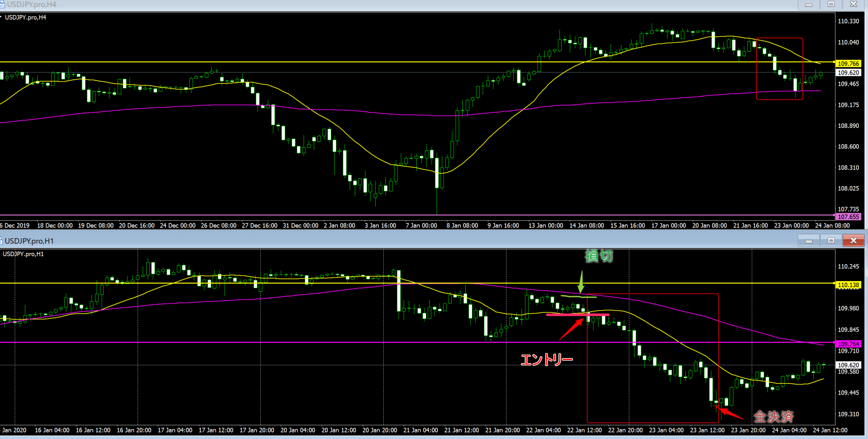The width and height of the screenshot is (868, 439).
Task: Click the chart icon in H1 title bar
Action: (x=2, y=241)
